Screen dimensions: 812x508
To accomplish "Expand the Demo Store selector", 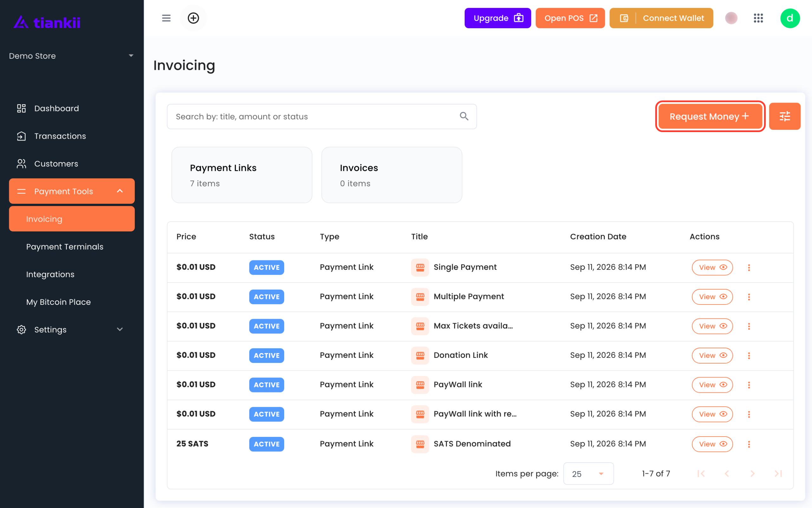I will point(71,56).
